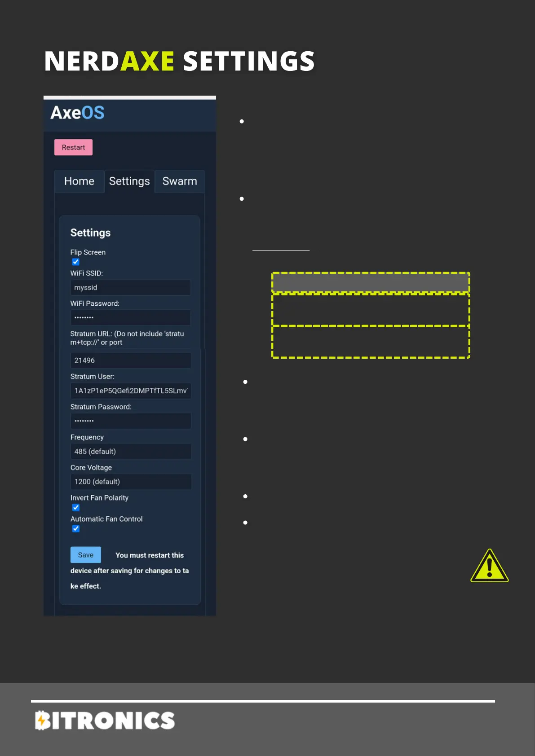Screen dimensions: 535x756
Task: Click the pink Restart button
Action: coord(73,147)
